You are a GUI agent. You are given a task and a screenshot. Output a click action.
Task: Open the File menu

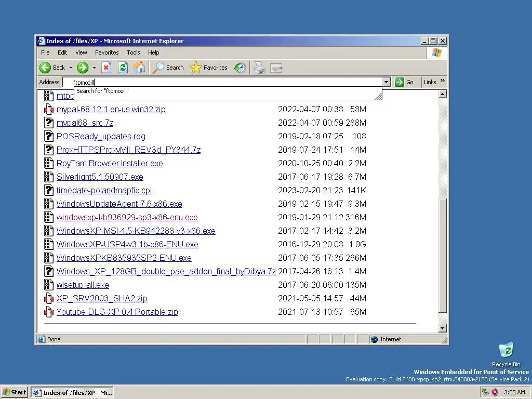[x=45, y=52]
